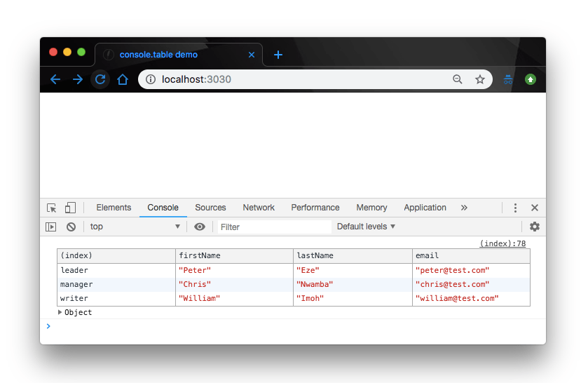Open the (index):78 source link
Screen dimensions: 588x383
coord(502,243)
